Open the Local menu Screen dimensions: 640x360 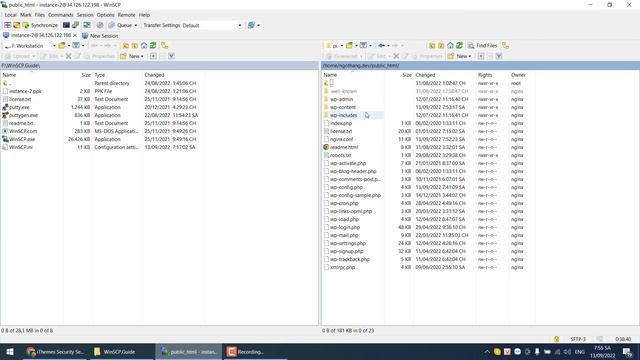11,15
